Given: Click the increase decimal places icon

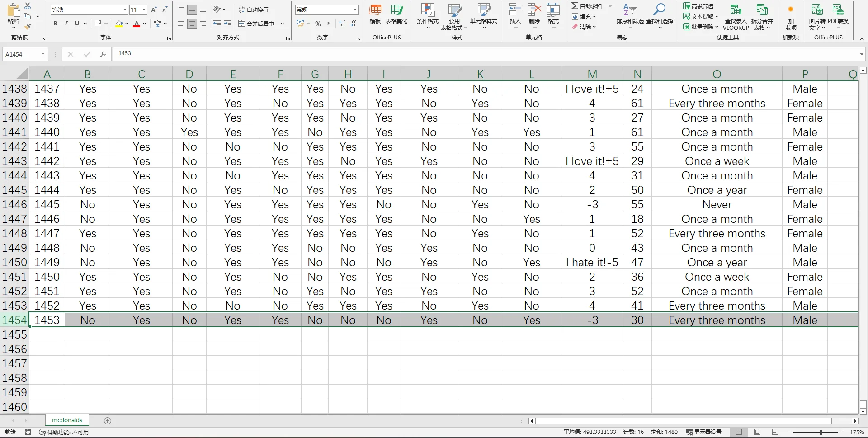Looking at the screenshot, I should (342, 24).
